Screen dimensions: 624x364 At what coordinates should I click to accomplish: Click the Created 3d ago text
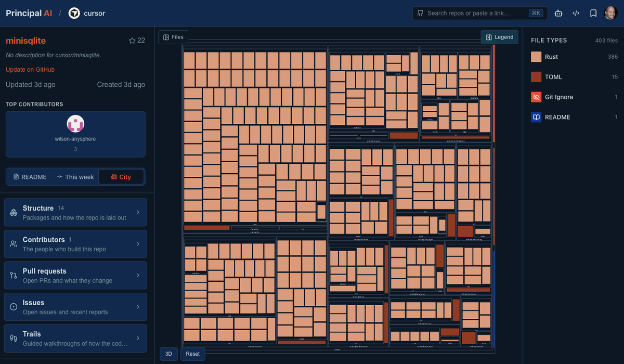click(121, 85)
